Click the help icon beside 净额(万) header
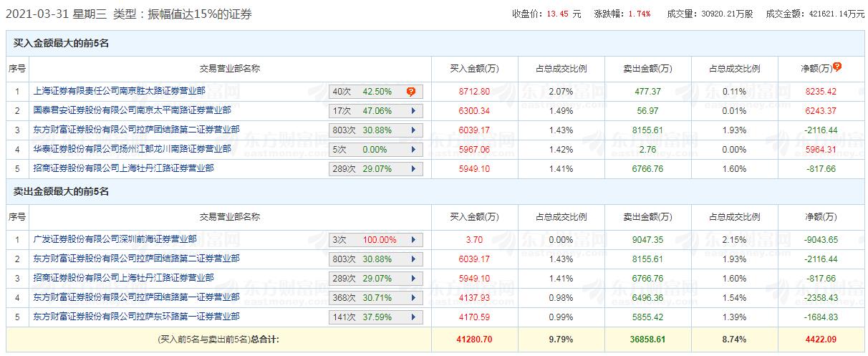868x356 pixels. [x=837, y=67]
